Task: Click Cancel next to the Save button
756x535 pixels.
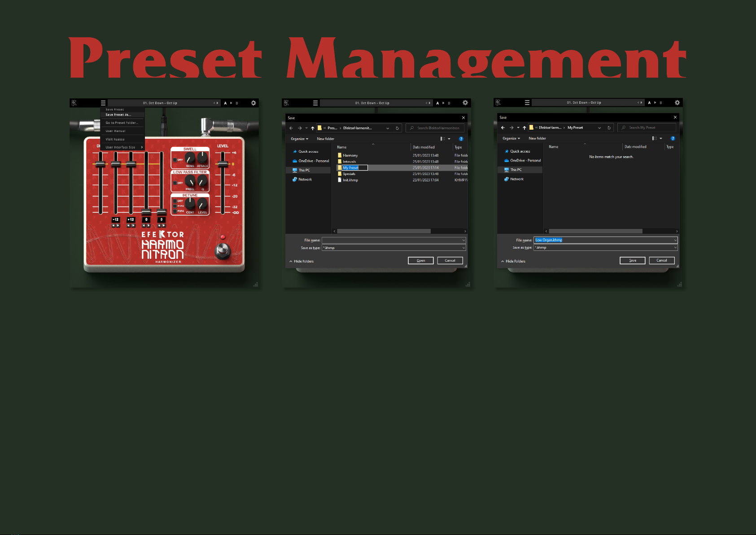Action: point(662,260)
